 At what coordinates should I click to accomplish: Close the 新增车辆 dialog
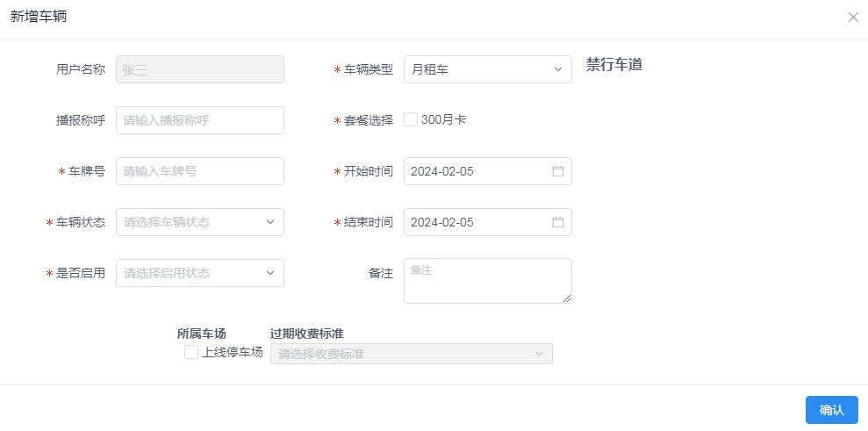[x=853, y=18]
